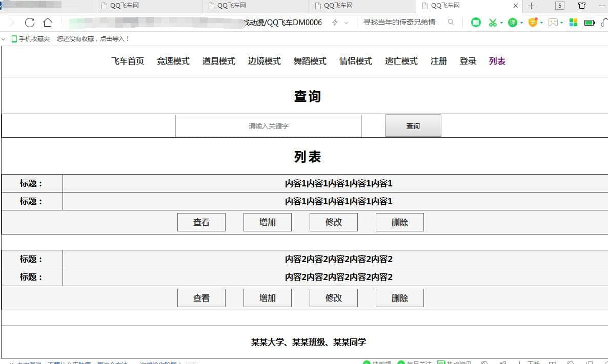Click the search magnifier icon
Image resolution: width=608 pixels, height=364 pixels.
[451, 23]
